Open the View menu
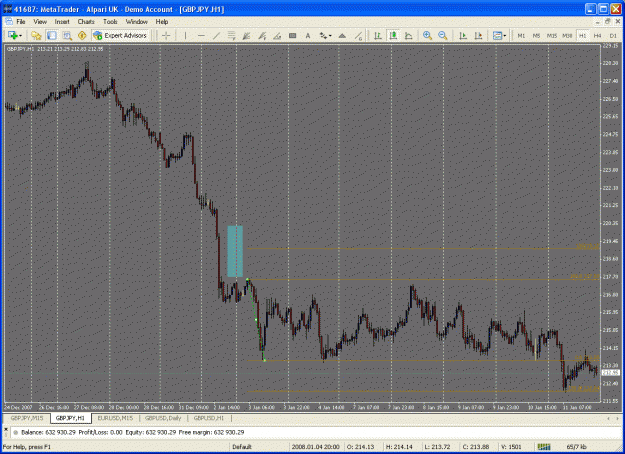 click(40, 22)
